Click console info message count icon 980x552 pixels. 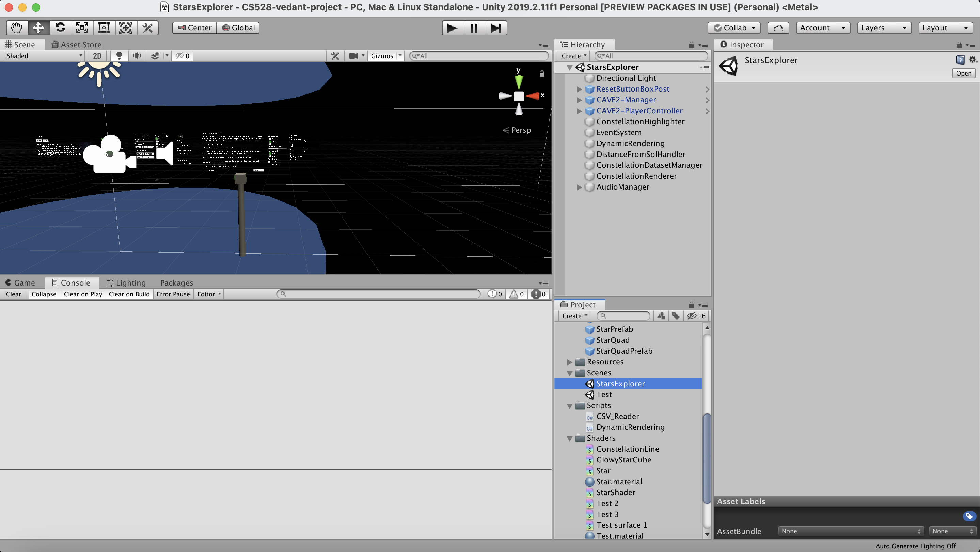pos(494,294)
